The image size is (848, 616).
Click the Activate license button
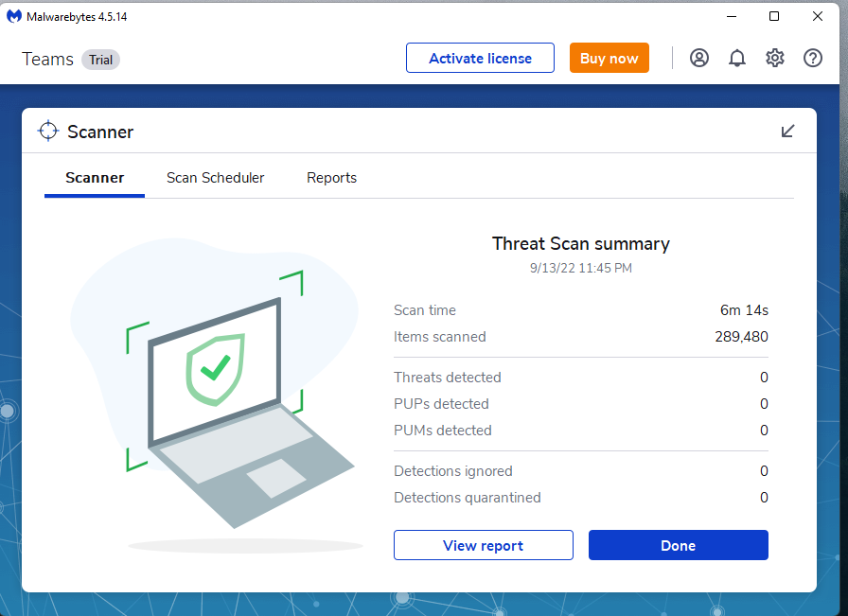(480, 58)
